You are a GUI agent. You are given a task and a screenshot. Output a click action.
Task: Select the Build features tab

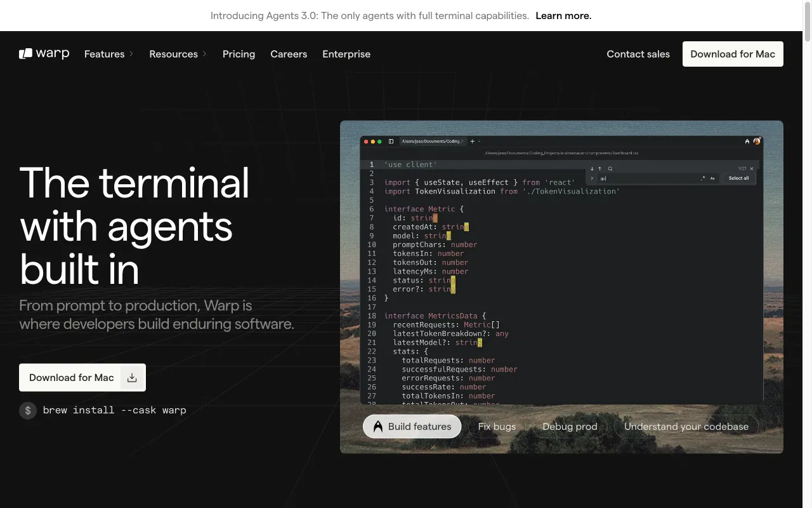(412, 427)
